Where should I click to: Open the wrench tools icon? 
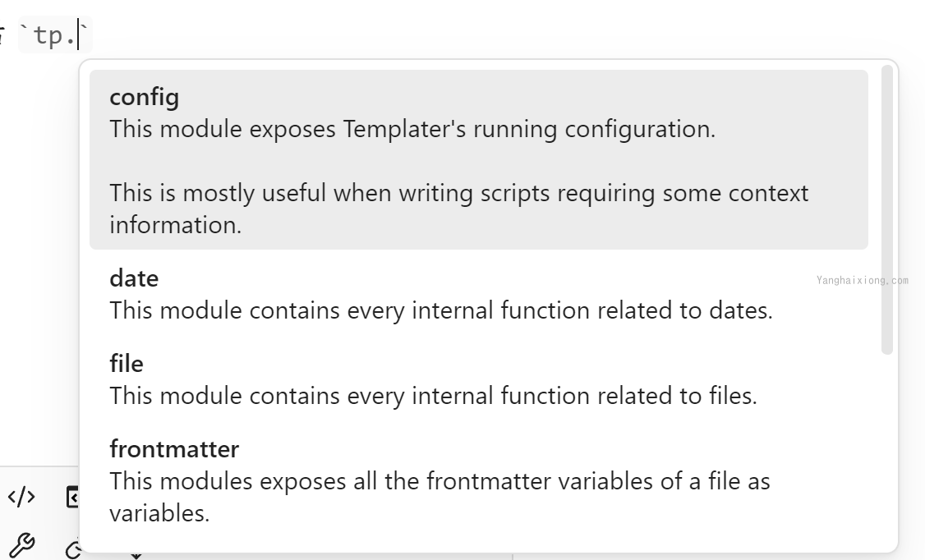[x=22, y=545]
